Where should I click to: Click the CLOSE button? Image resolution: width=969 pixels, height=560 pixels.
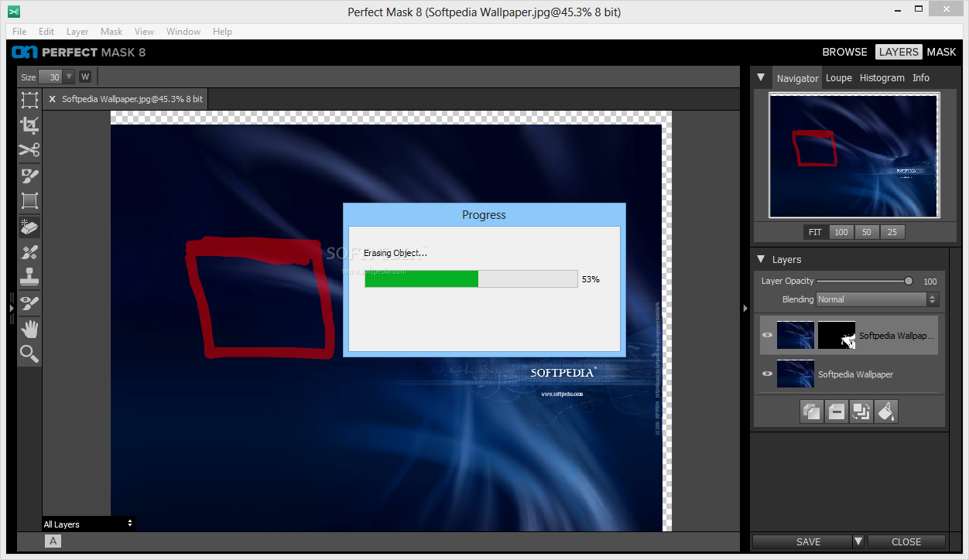pyautogui.click(x=906, y=541)
